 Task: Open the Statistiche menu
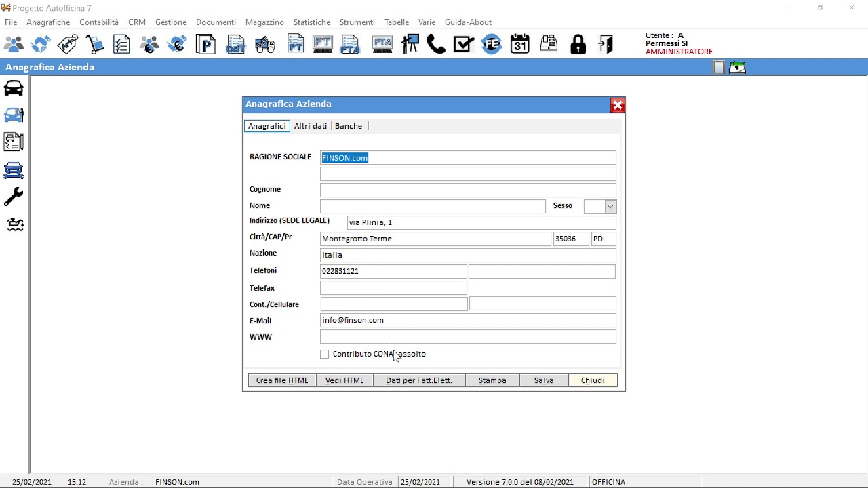point(312,22)
